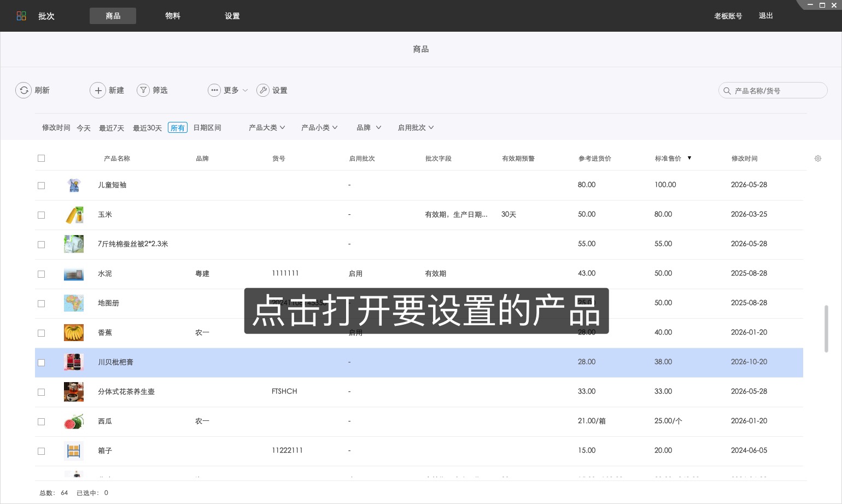The height and width of the screenshot is (504, 842).
Task: Click the 产品名称/货号 search field
Action: [773, 90]
